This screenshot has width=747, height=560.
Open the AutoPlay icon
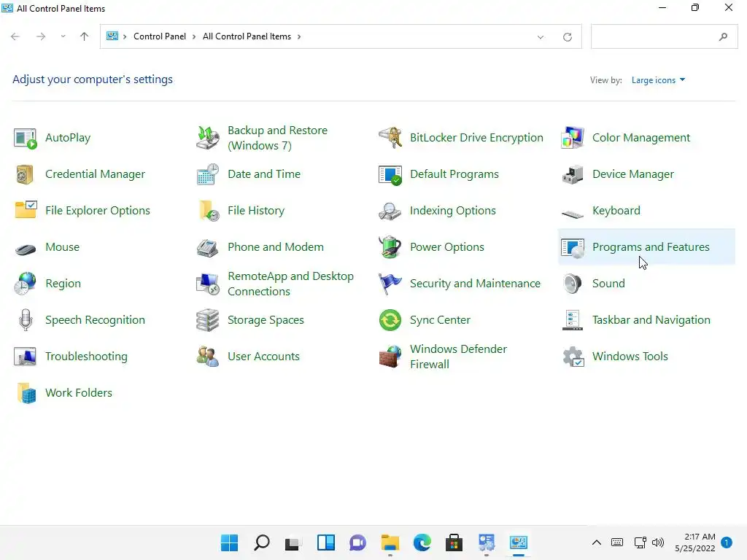click(x=26, y=138)
